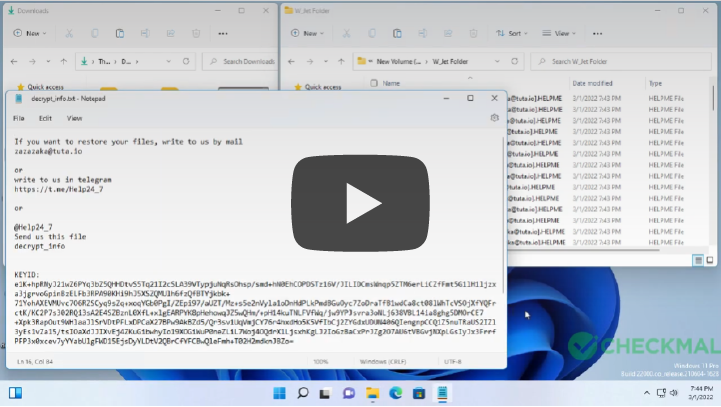Sort by Name column header
Screen dimensions: 721x407
[391, 83]
